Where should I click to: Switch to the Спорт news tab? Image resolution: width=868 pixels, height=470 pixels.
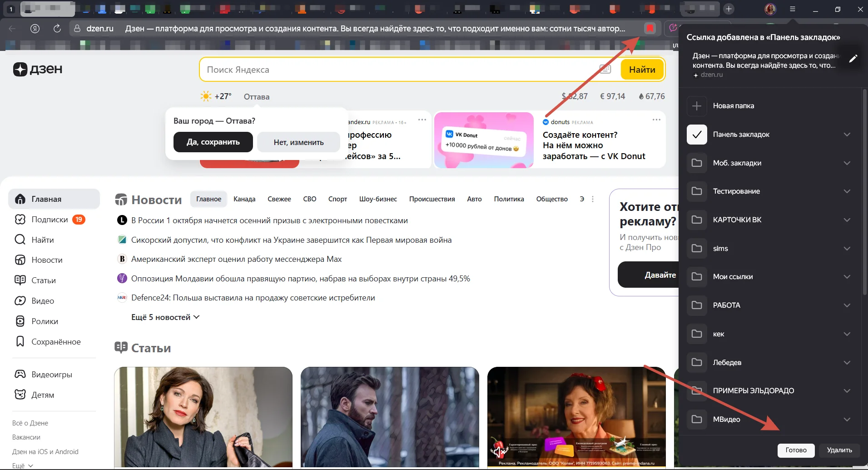point(337,199)
